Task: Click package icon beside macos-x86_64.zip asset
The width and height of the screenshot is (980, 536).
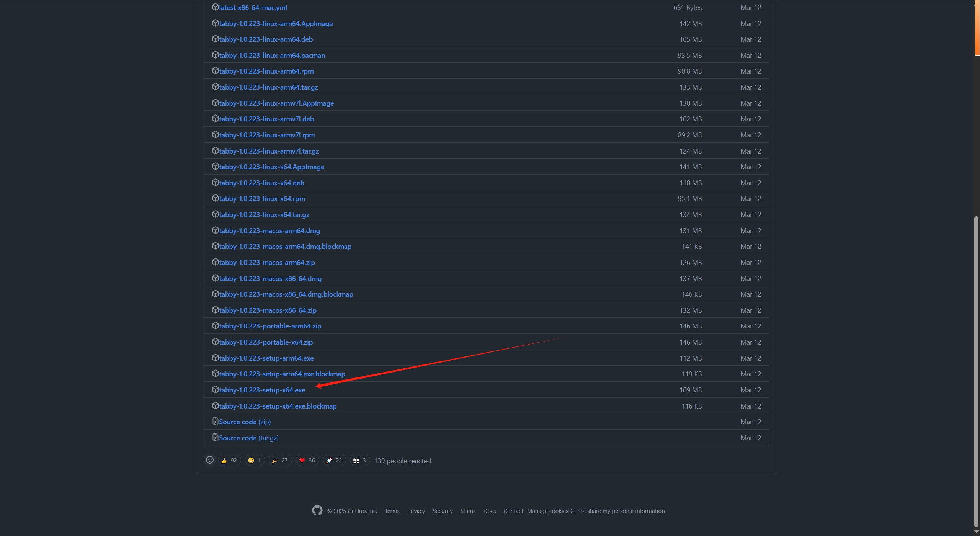Action: coord(215,310)
